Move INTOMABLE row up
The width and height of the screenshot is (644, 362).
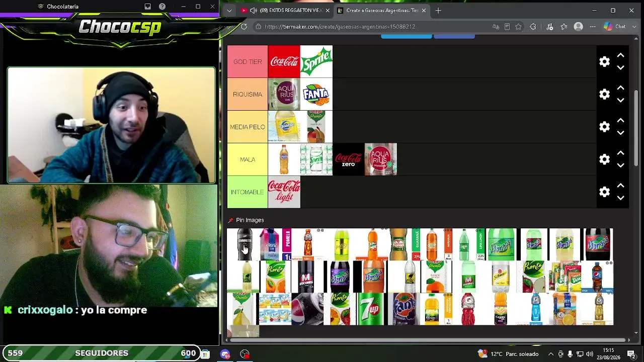[x=621, y=186]
